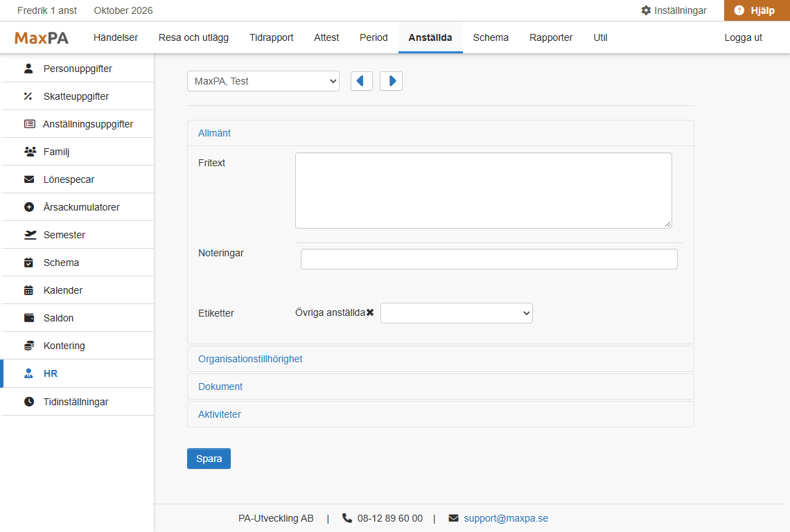Select the Attest tab

pos(326,38)
